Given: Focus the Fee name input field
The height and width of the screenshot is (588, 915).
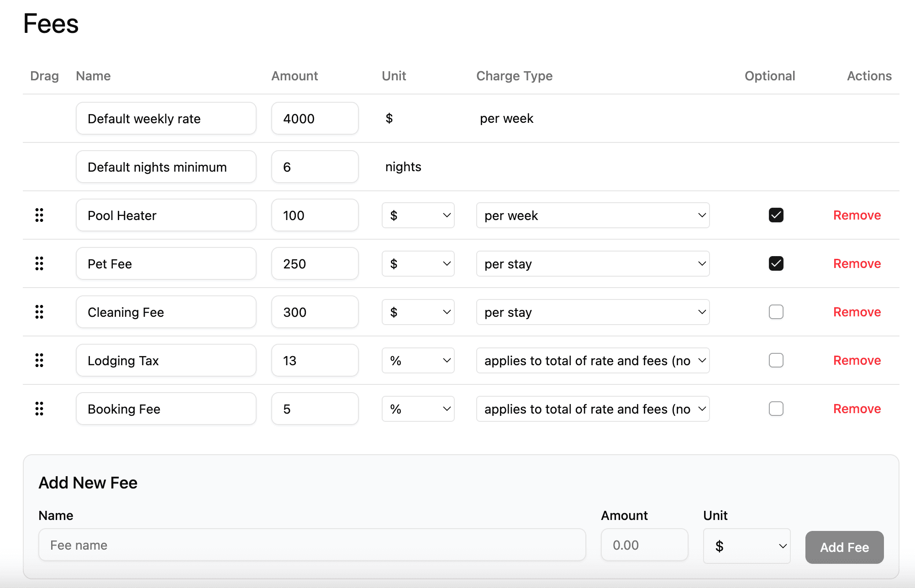Looking at the screenshot, I should pos(312,545).
